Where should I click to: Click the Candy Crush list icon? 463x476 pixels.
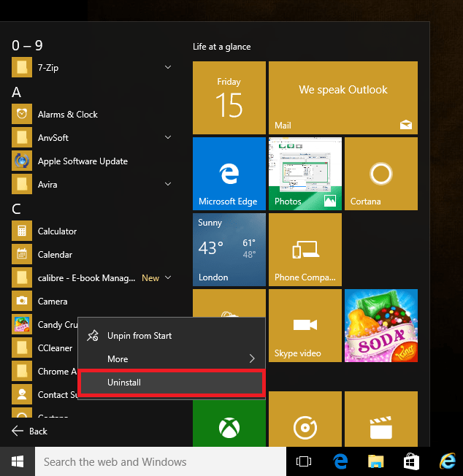(x=22, y=325)
